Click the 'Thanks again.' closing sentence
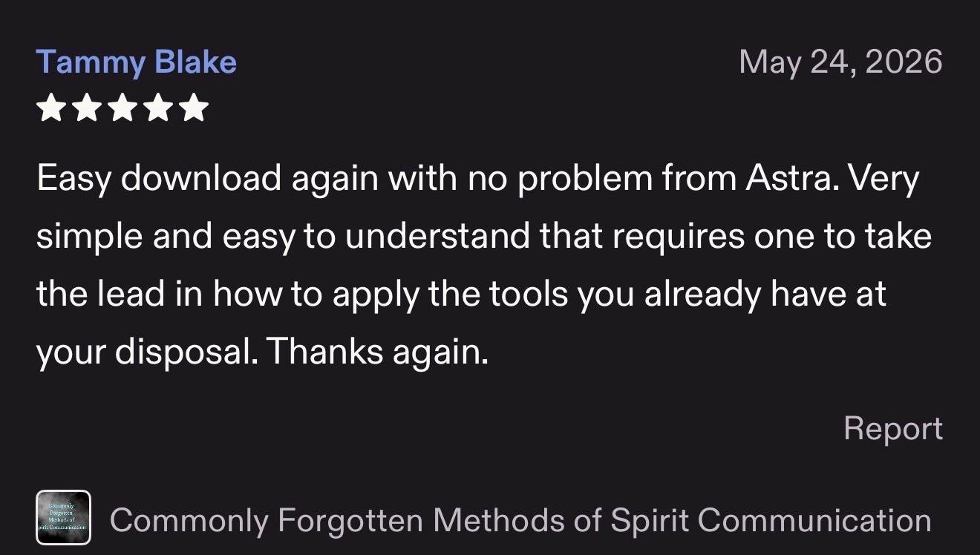Screen dimensions: 980x555 pyautogui.click(x=378, y=353)
